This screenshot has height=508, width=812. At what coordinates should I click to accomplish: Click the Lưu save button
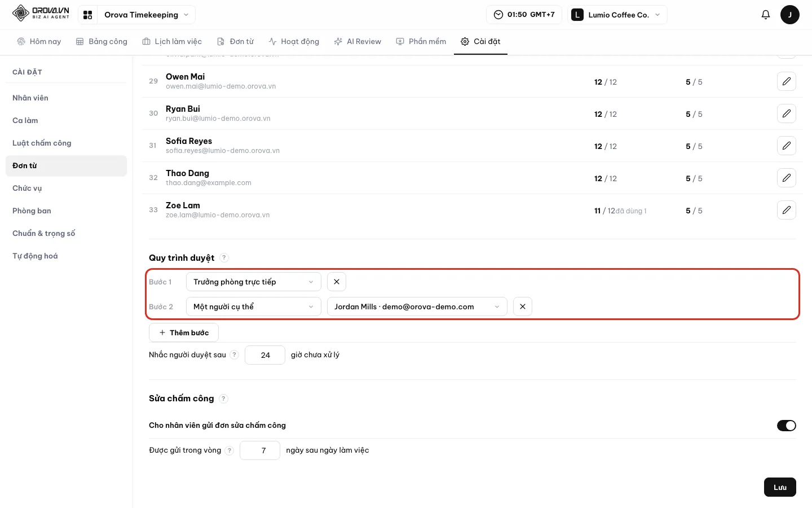(x=780, y=487)
